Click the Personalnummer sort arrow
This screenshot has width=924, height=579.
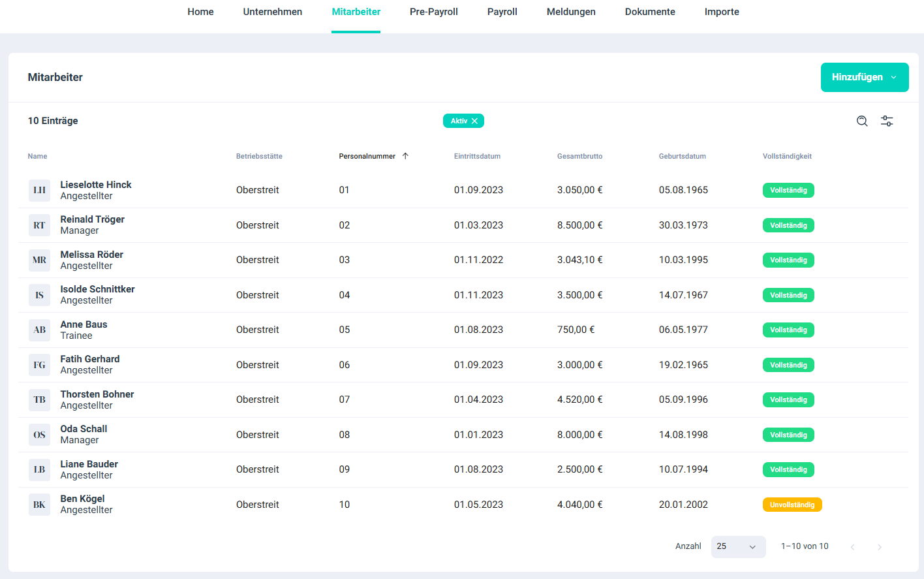(x=405, y=156)
